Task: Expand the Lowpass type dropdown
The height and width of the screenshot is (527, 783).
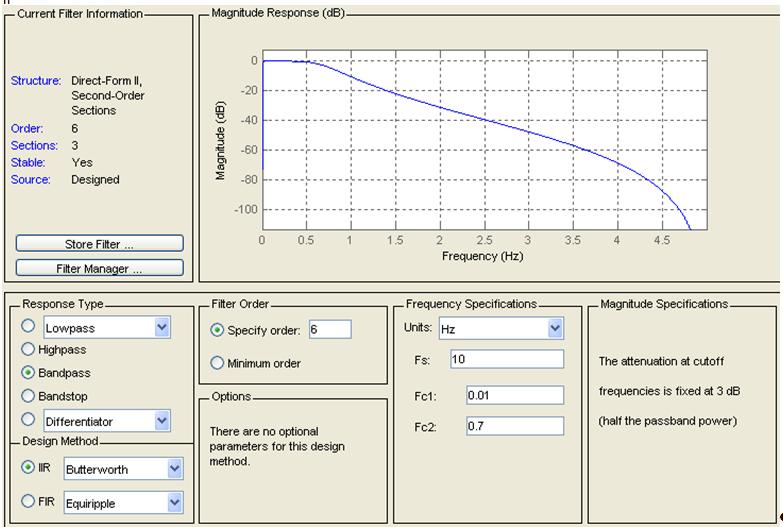Action: point(162,327)
